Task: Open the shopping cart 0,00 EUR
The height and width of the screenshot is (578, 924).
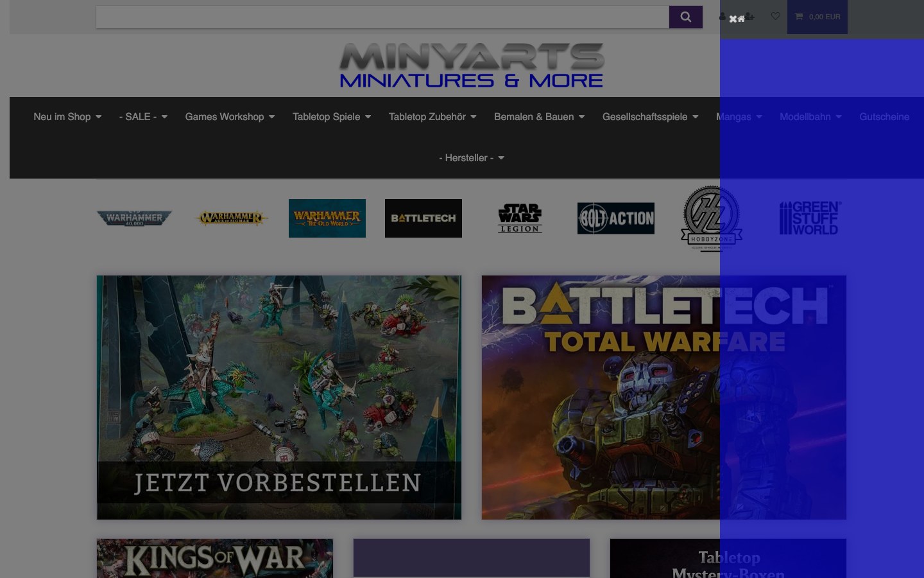Action: (x=817, y=17)
